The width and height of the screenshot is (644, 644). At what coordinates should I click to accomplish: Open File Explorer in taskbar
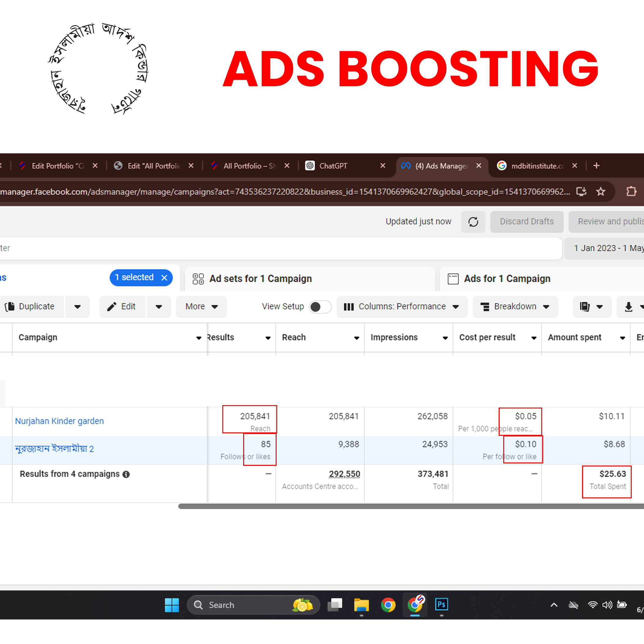tap(361, 605)
